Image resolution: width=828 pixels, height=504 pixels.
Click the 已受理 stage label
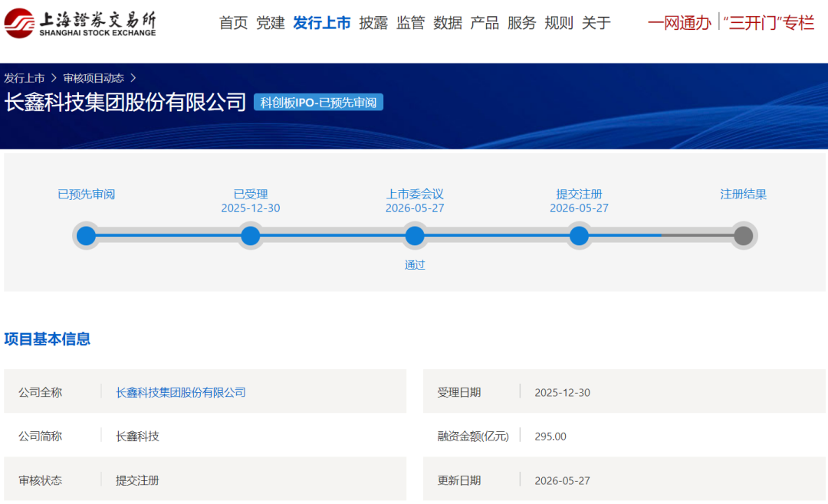(250, 195)
